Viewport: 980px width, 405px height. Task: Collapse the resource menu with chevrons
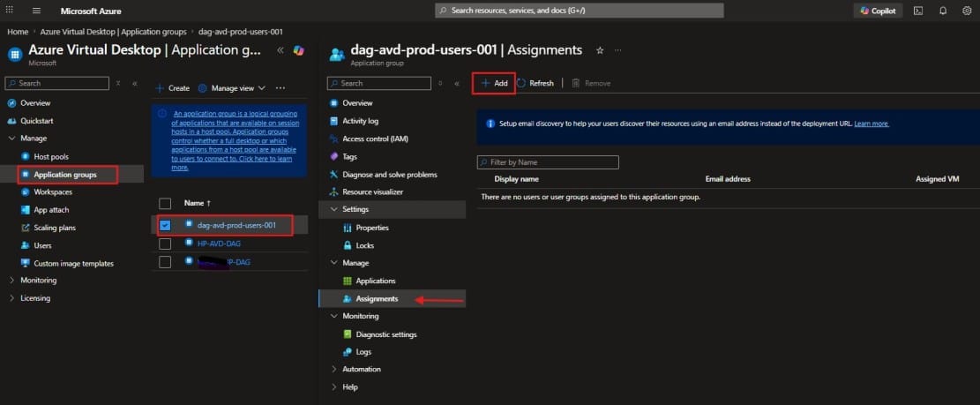tap(457, 83)
